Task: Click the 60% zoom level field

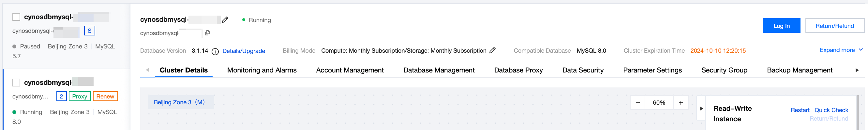Action: [659, 103]
